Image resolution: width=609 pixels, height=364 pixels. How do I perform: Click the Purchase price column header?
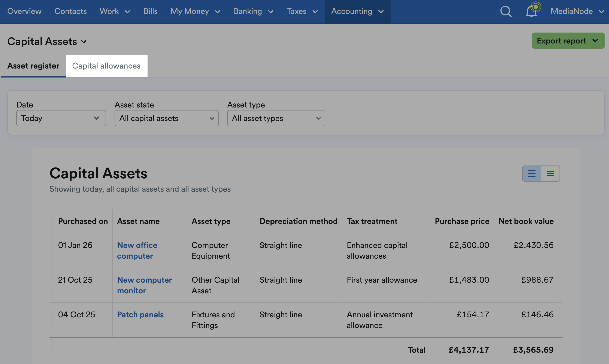pos(462,221)
